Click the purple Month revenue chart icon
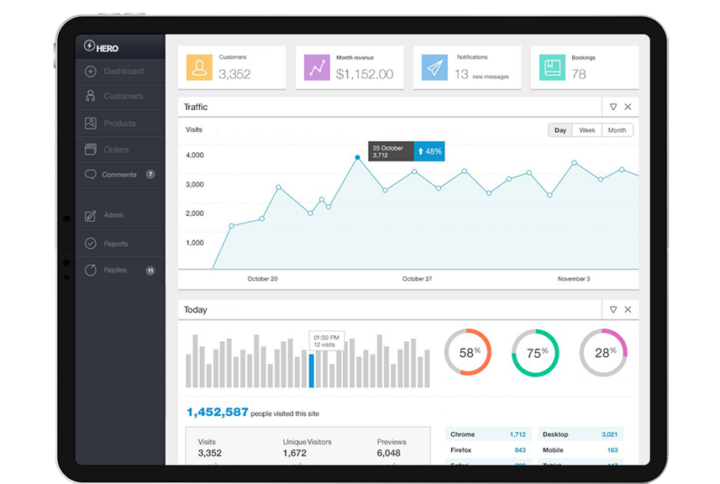 [x=317, y=68]
